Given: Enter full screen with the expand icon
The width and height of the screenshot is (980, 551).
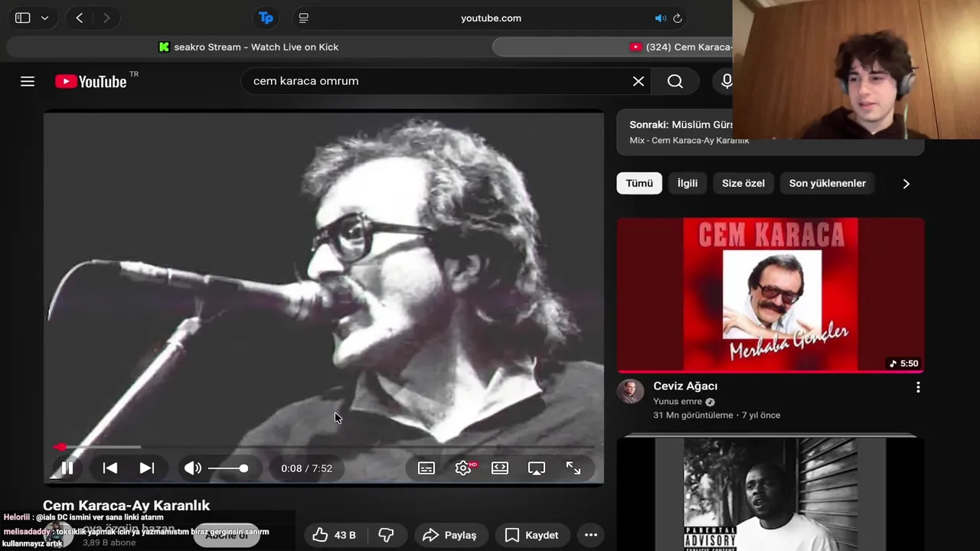Looking at the screenshot, I should pos(573,468).
